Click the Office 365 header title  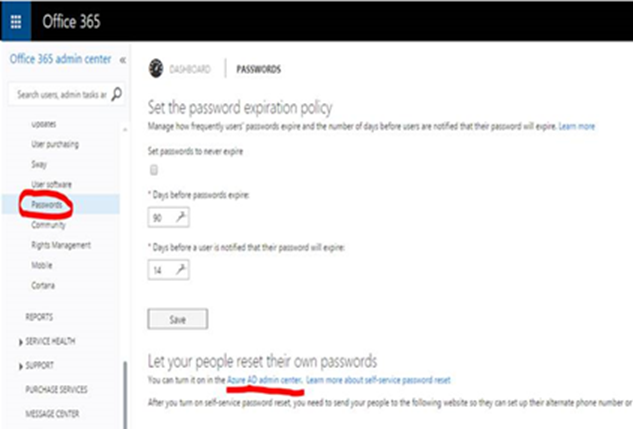click(71, 21)
